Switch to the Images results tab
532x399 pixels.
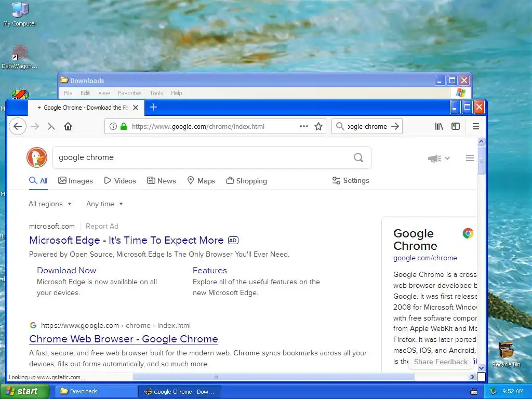75,181
